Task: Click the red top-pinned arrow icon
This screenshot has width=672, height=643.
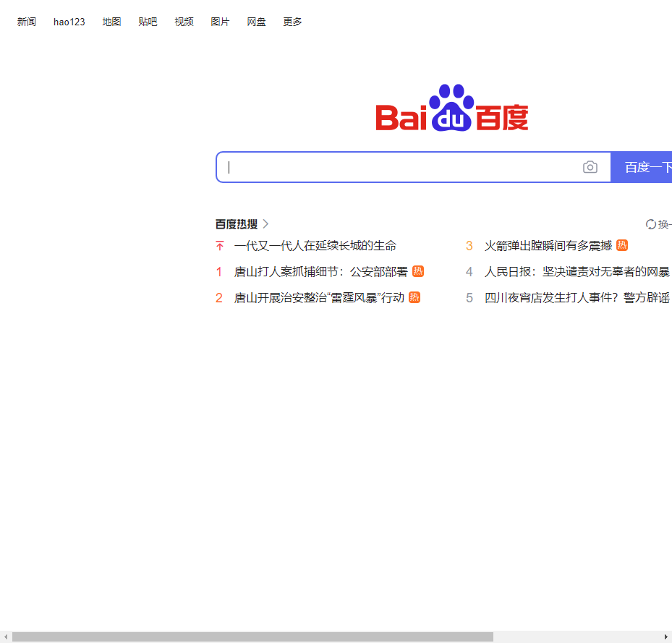Action: pyautogui.click(x=220, y=246)
